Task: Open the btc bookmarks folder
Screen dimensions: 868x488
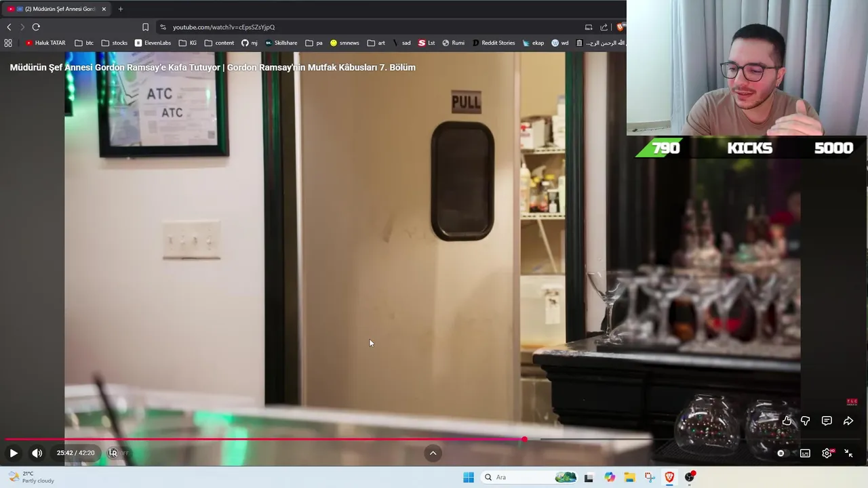Action: [x=84, y=43]
